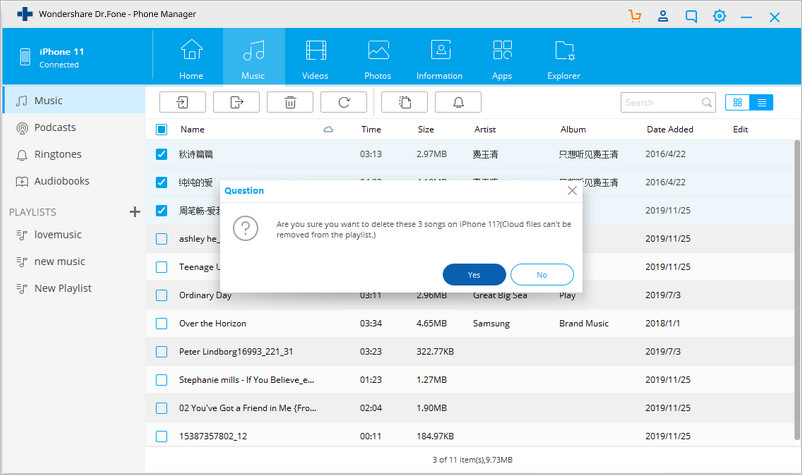Viewport: 802px width, 475px height.
Task: Click the cloud column header icon
Action: click(x=328, y=129)
